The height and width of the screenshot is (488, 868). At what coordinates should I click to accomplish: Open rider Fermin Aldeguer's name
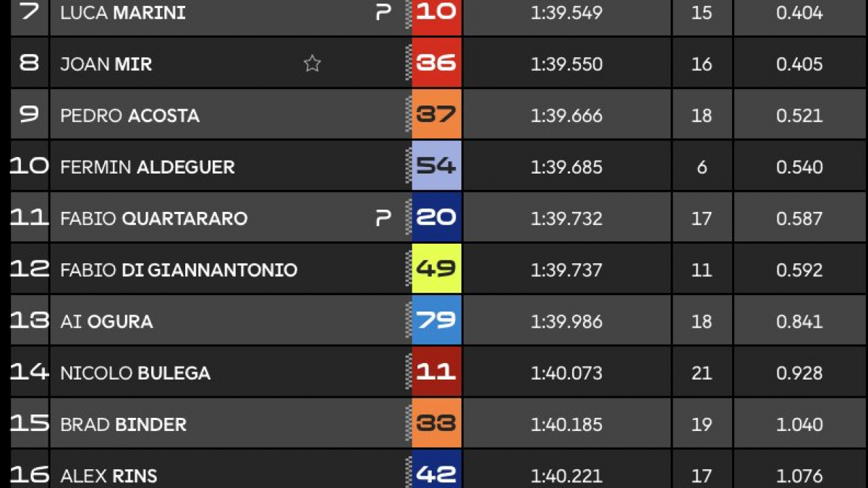(x=148, y=167)
